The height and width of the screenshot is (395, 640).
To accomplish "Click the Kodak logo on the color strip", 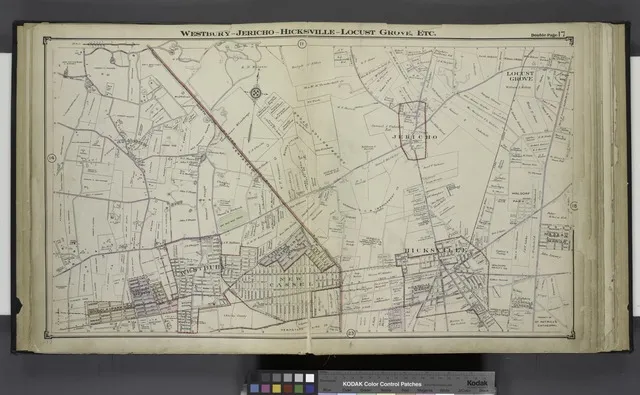I will tap(477, 383).
